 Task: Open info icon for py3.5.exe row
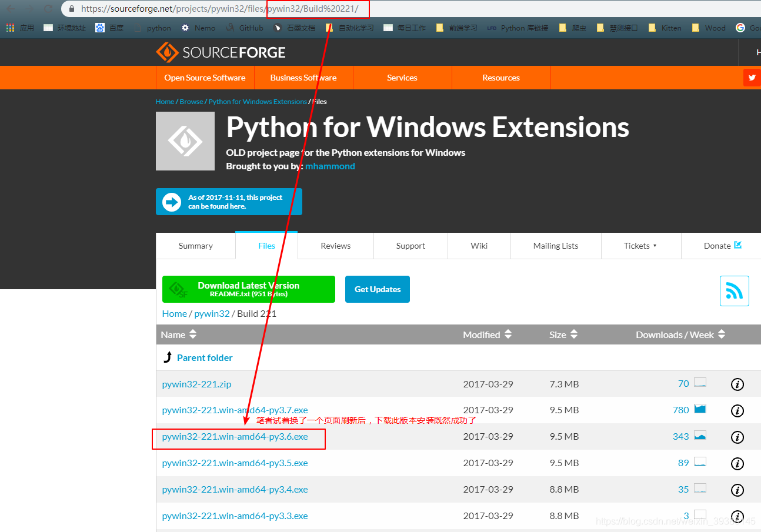(x=737, y=464)
